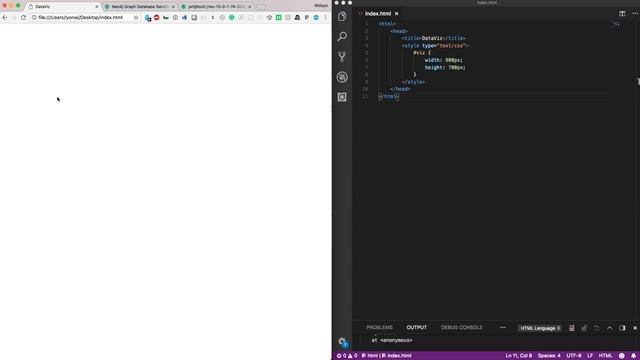
Task: Close the bottom panel
Action: click(635, 328)
